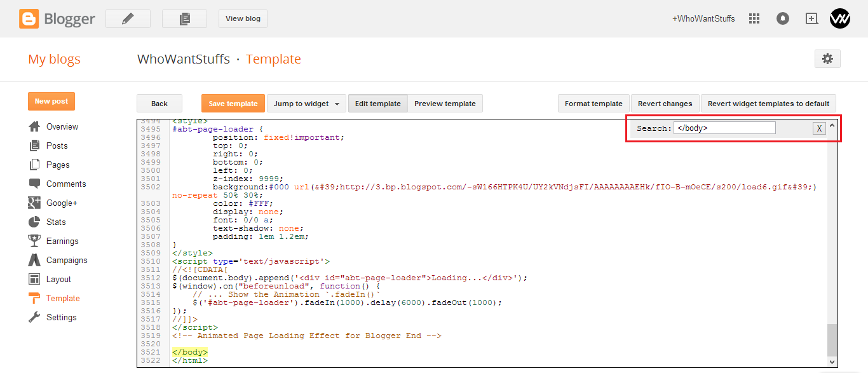Click the Template breadcrumb heading
The height and width of the screenshot is (373, 868).
click(273, 59)
